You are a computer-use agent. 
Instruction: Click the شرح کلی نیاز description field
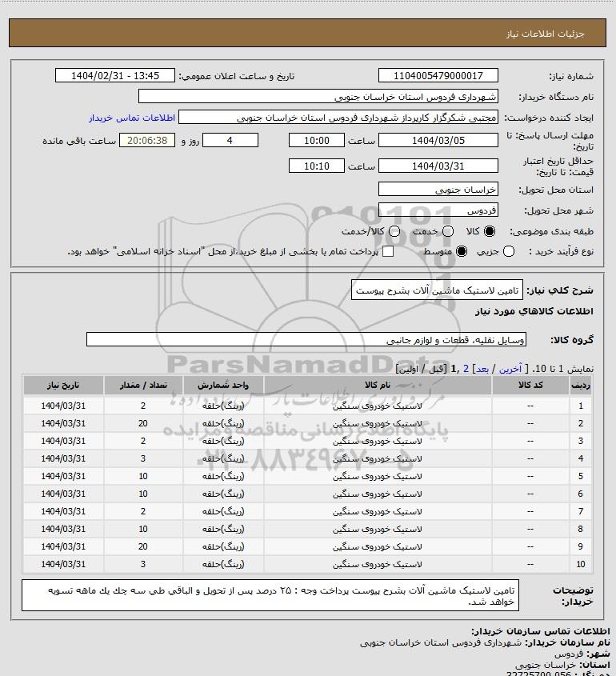437,290
